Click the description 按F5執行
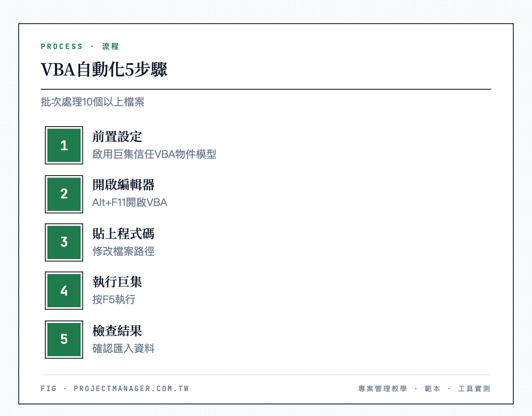The height and width of the screenshot is (416, 532). [114, 299]
